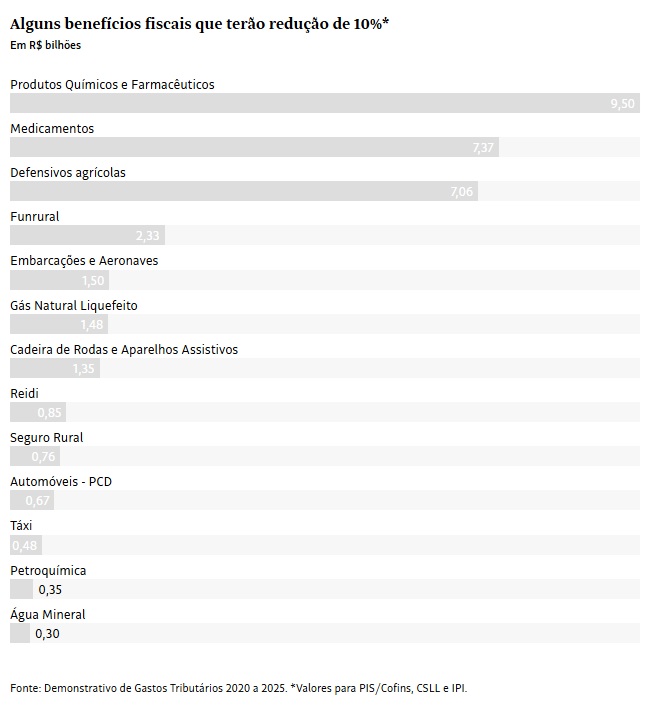Screen dimensions: 654x705
Task: Select the Embarcações e Aeronaves bar
Action: coord(59,280)
